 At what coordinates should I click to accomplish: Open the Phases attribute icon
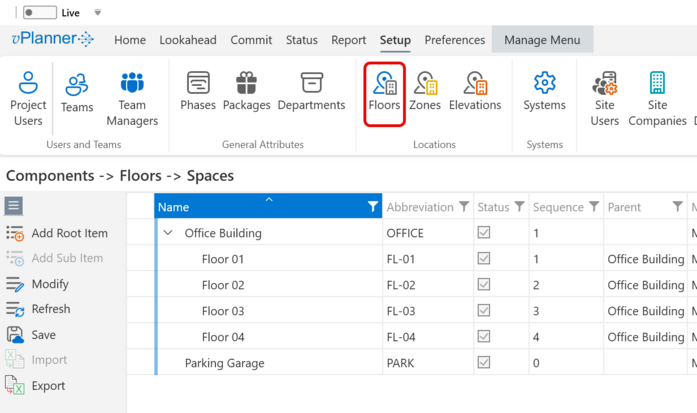click(198, 91)
